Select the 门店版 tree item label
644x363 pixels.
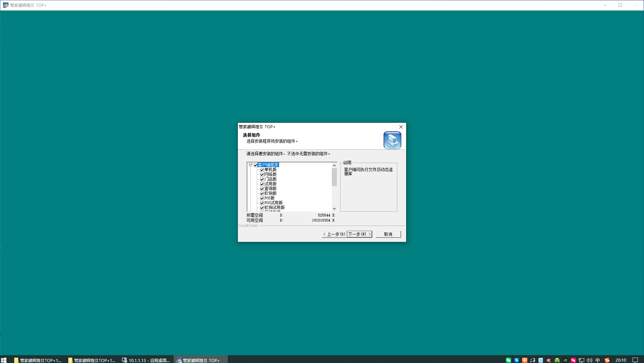[x=270, y=179]
